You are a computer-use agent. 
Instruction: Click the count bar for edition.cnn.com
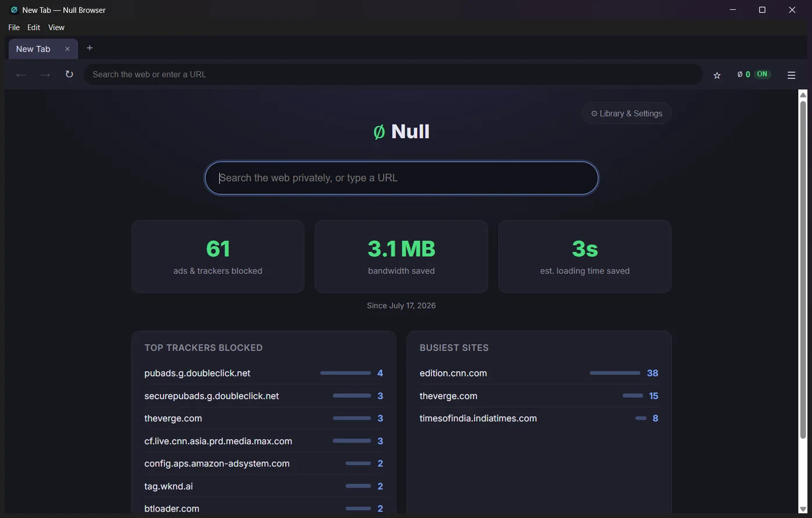coord(615,373)
